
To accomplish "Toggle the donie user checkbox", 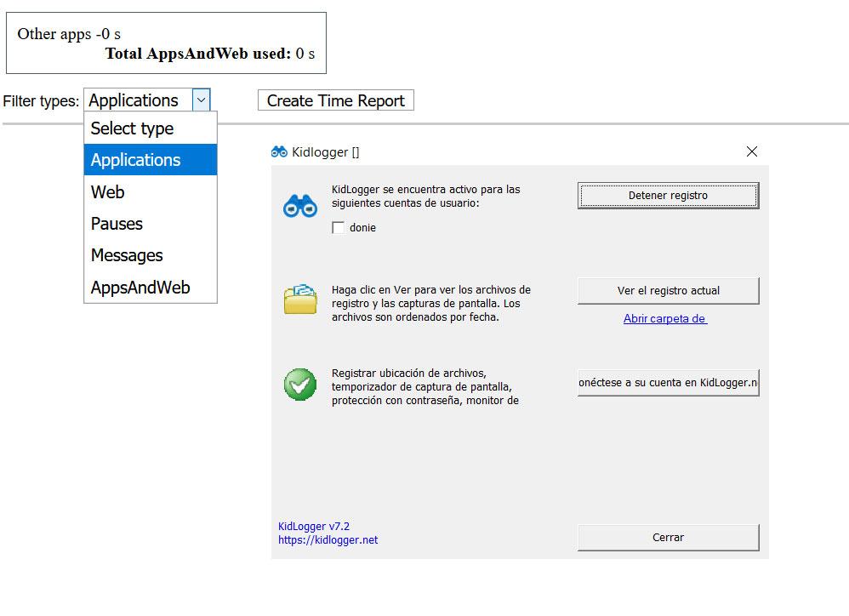I will [338, 227].
